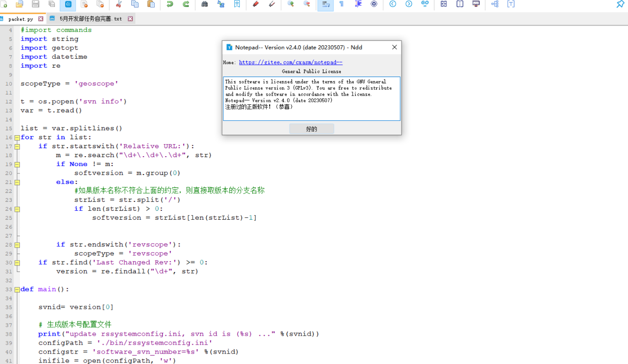Screen dimensions: 628x364
Task: Click the pin icon at top right
Action: [620, 4]
